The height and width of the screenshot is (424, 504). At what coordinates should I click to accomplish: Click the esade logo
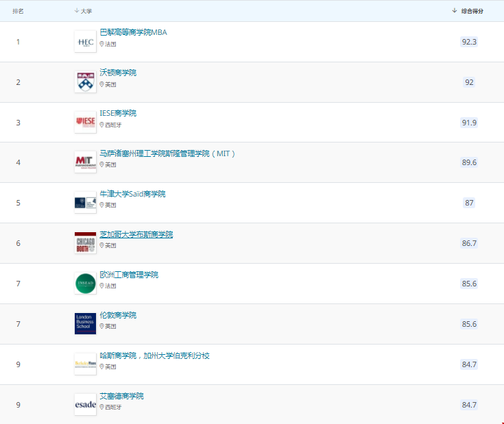click(x=85, y=404)
